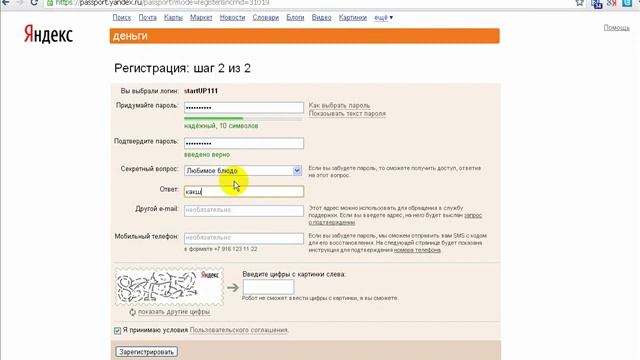This screenshot has height=360, width=640.
Task: Open 'Как выбрать пароль' link
Action: point(339,105)
